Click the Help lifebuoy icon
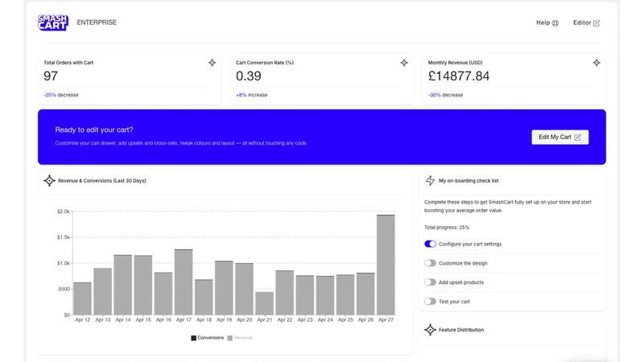The width and height of the screenshot is (644, 362). [555, 23]
